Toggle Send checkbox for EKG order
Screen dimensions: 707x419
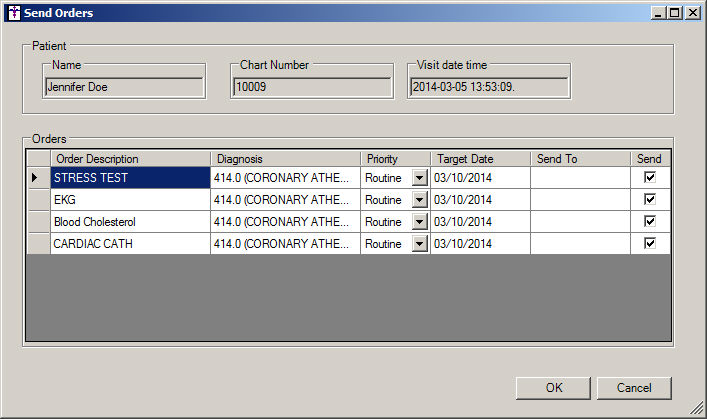pyautogui.click(x=650, y=199)
